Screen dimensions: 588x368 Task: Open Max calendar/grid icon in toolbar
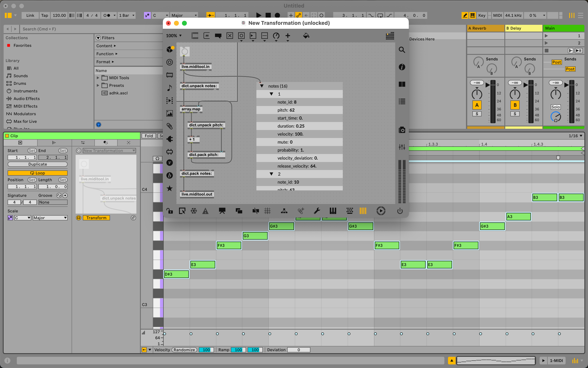(390, 36)
